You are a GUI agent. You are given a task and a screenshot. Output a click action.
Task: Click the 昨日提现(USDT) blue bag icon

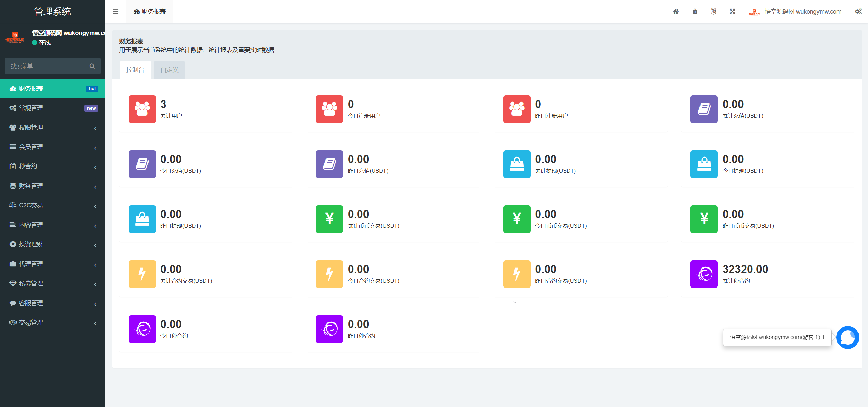(x=142, y=219)
